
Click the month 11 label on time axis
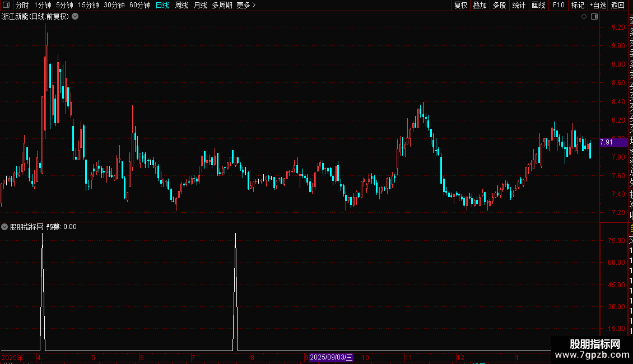(x=408, y=357)
